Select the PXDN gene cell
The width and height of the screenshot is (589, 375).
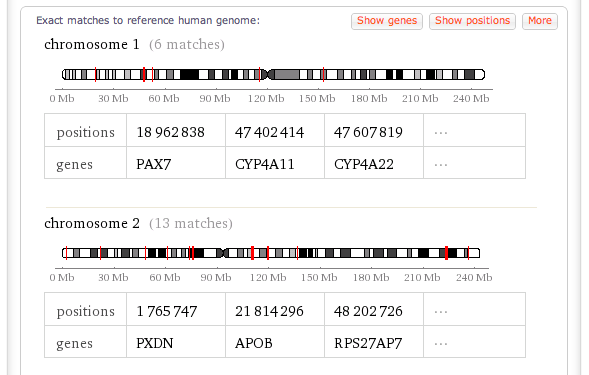(176, 342)
